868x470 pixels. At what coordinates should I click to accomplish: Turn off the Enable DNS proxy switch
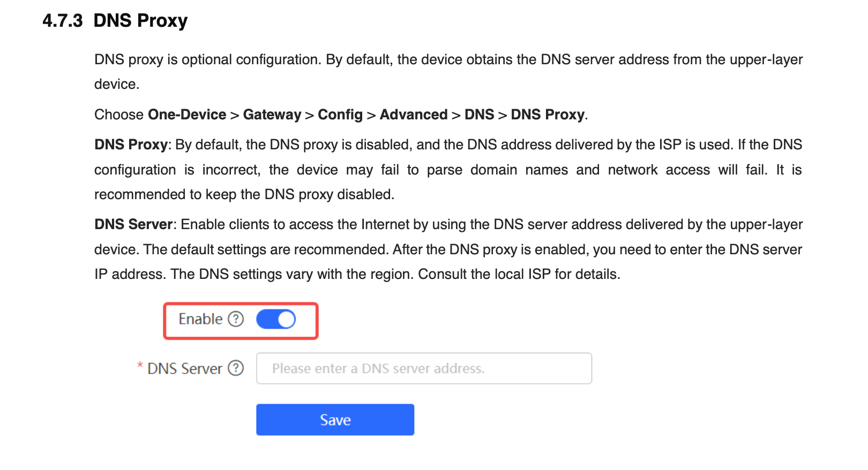[276, 320]
